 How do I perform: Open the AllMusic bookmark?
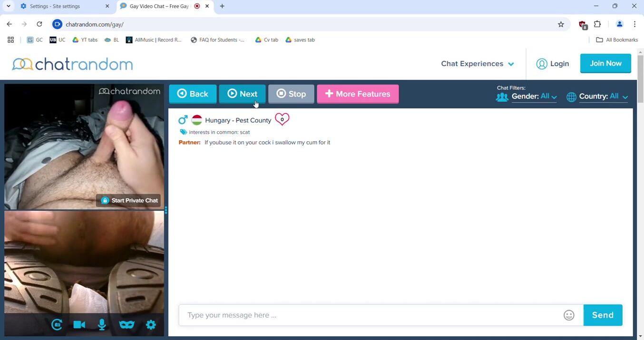pyautogui.click(x=154, y=40)
